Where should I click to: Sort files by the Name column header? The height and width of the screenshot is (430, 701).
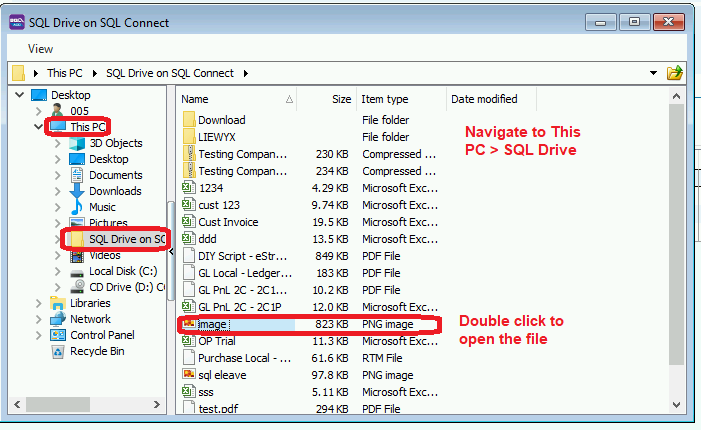click(x=235, y=99)
